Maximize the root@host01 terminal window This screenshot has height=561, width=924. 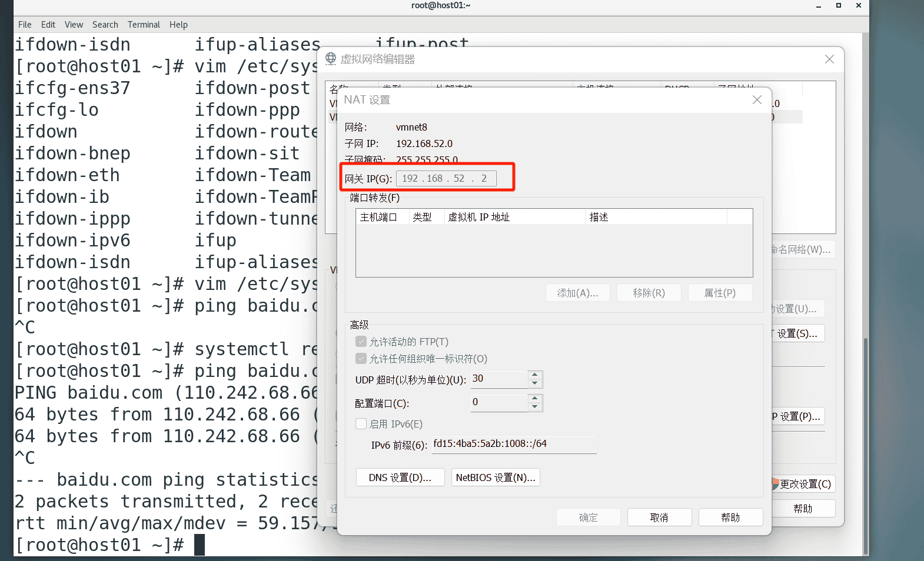click(x=839, y=6)
